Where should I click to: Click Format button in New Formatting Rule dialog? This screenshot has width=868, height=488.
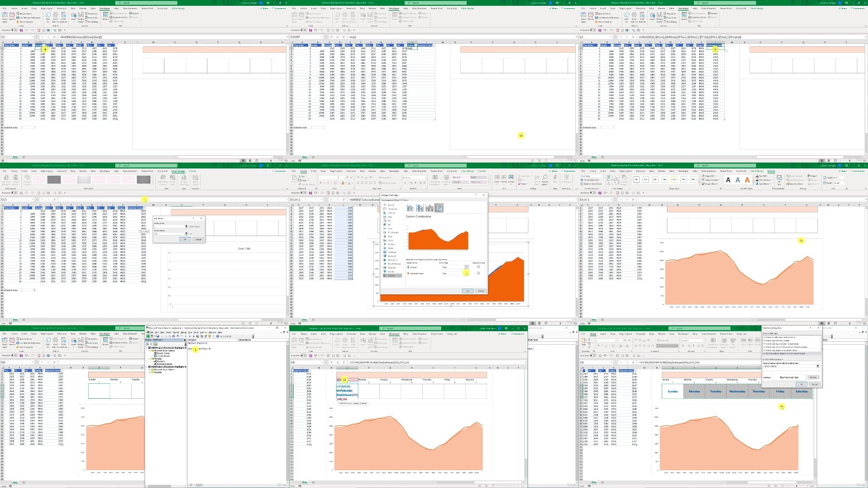tap(814, 377)
